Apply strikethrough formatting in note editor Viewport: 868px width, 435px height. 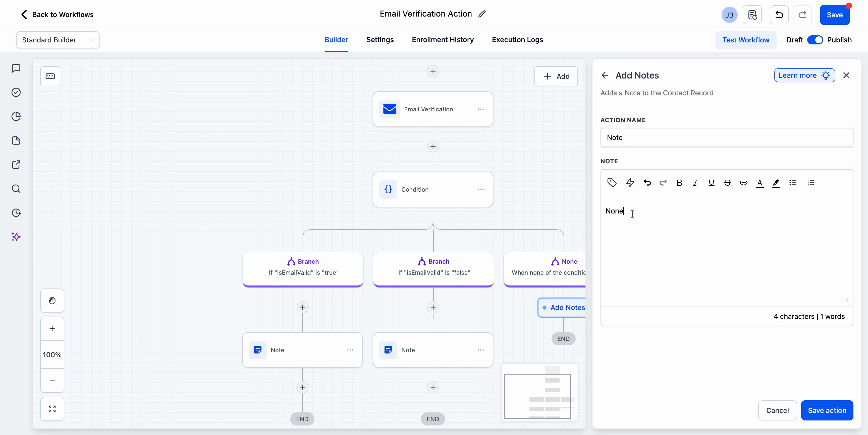coord(727,182)
